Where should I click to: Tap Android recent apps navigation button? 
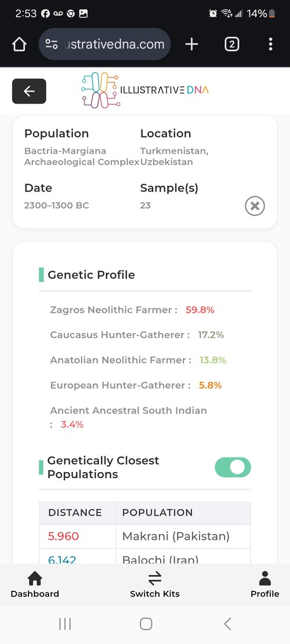(x=65, y=624)
